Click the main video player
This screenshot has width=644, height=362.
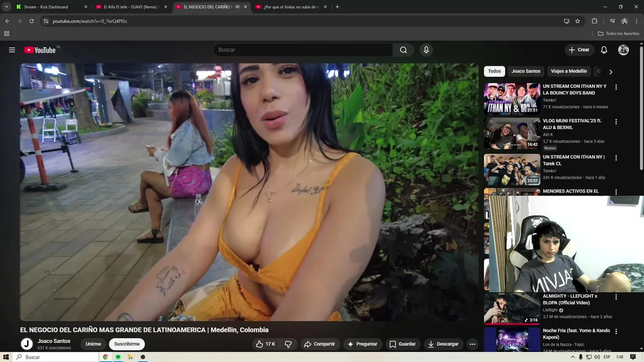point(249,192)
